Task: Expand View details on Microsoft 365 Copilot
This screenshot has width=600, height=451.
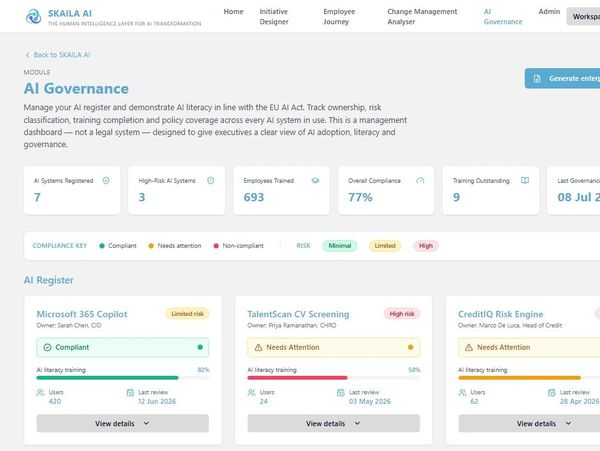Action: 122,423
